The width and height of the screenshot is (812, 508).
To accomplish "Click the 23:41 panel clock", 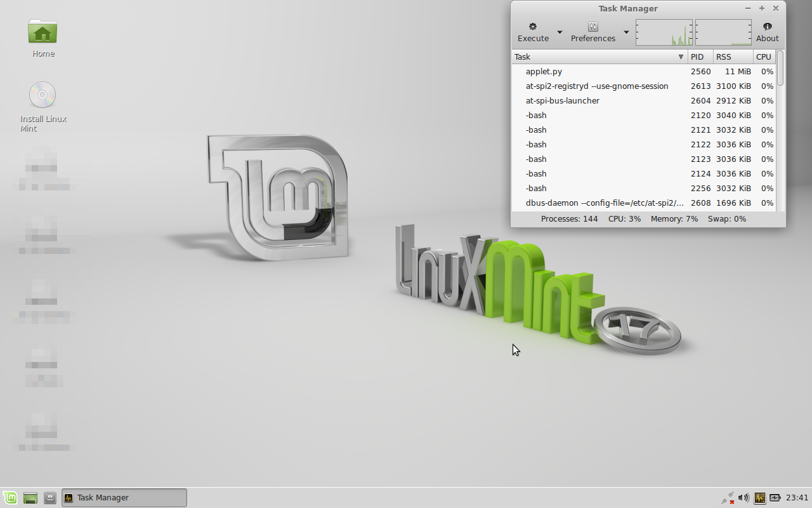I will coord(797,498).
